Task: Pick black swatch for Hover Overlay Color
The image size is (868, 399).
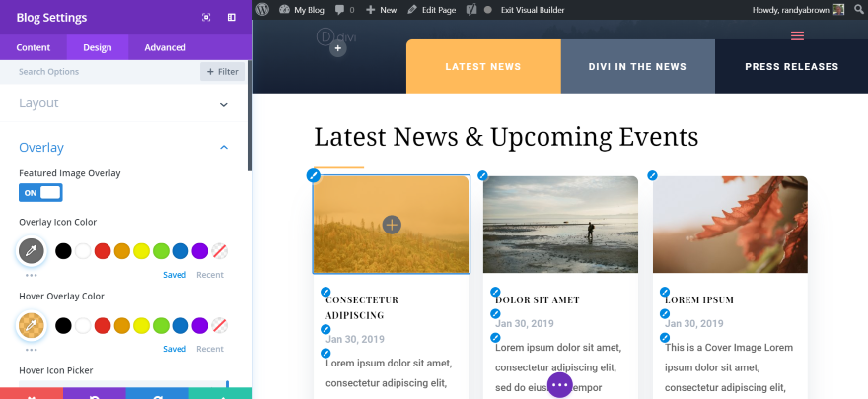Action: [64, 325]
